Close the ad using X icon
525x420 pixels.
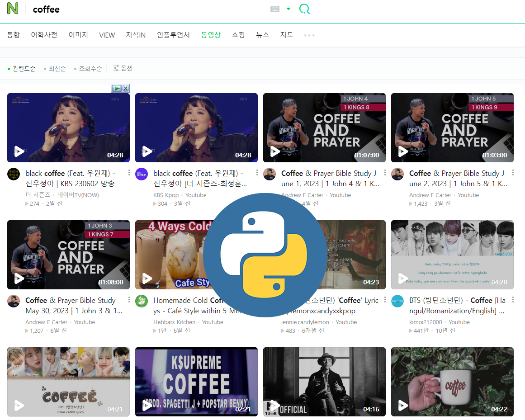[x=126, y=89]
